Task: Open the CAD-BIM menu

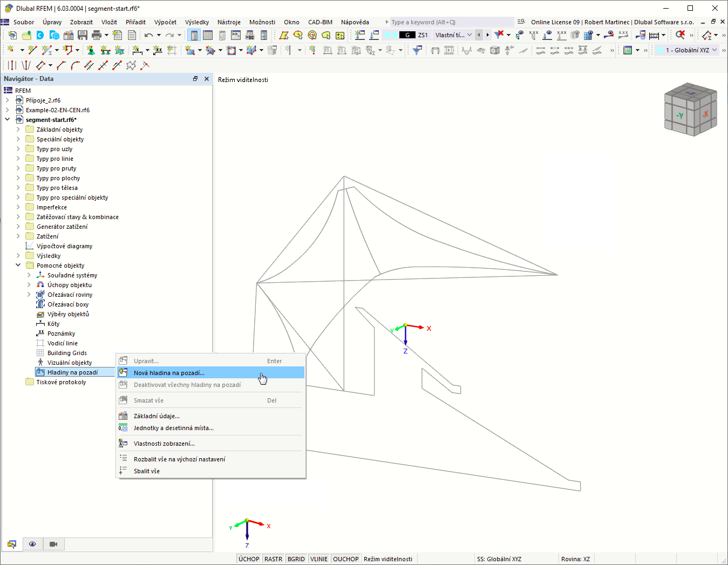Action: (320, 22)
